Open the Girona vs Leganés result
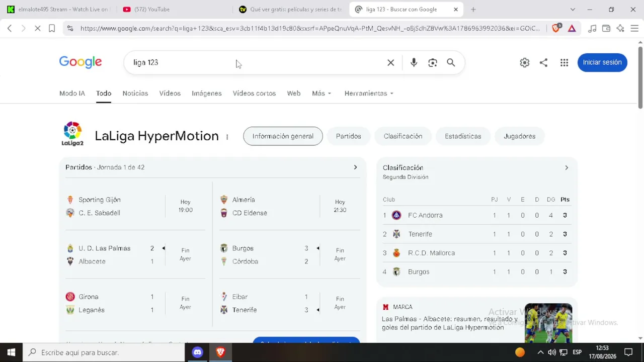644x362 pixels. pos(135,303)
